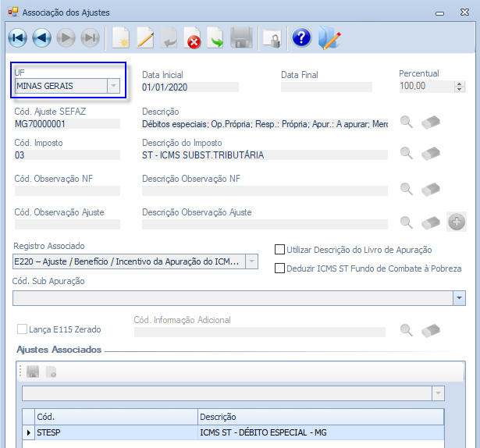480x448 pixels.
Task: Open help with the question mark icon
Action: pos(301,37)
